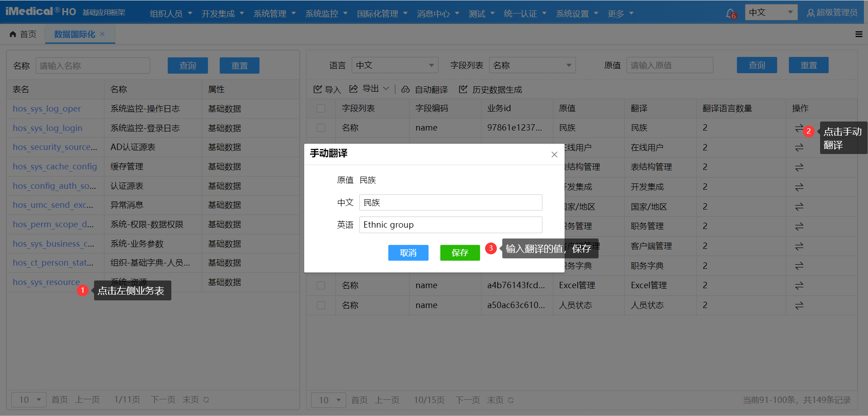Viewport: 868px width, 416px height.
Task: Close the 数据国际化 tab
Action: point(102,34)
